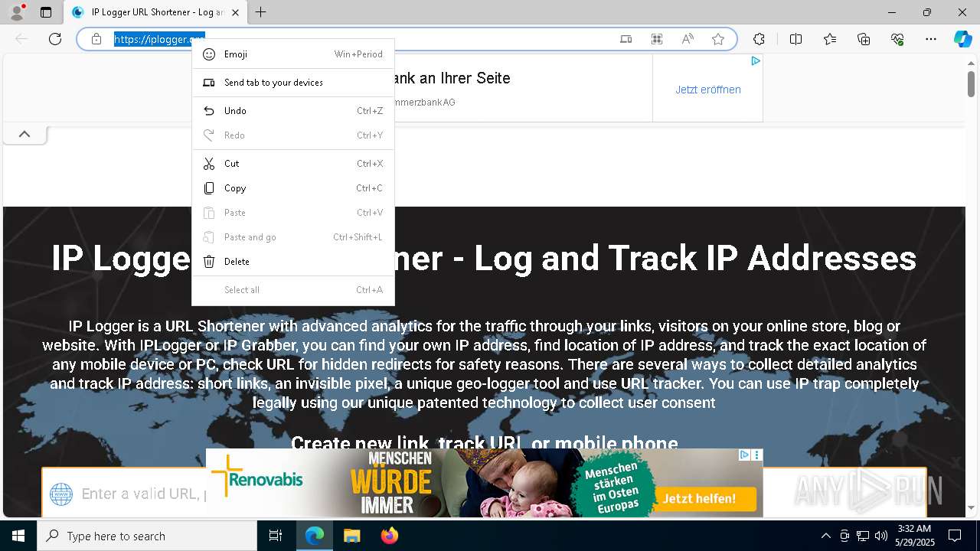The width and height of the screenshot is (980, 551).
Task: Open the tab actions menu icon
Action: (x=46, y=12)
